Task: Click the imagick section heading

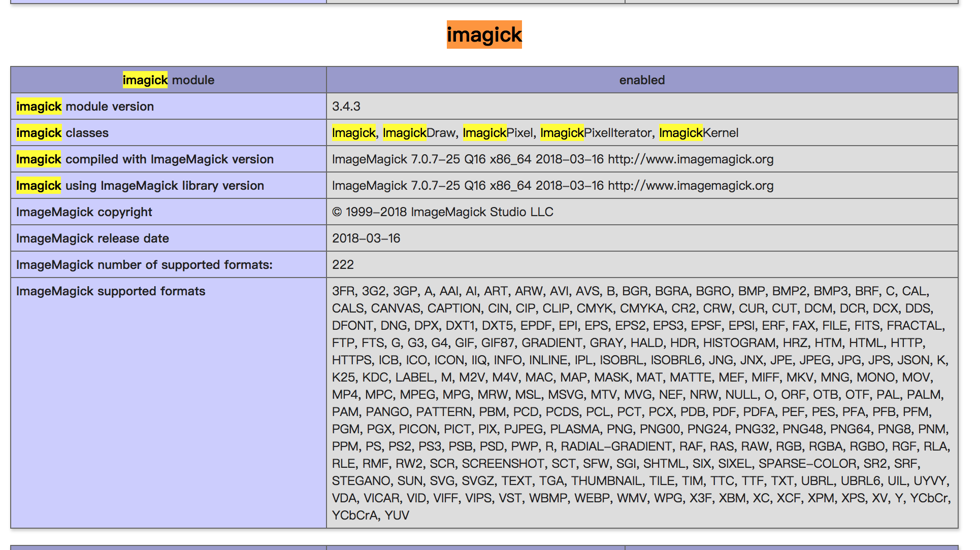Action: (x=484, y=35)
